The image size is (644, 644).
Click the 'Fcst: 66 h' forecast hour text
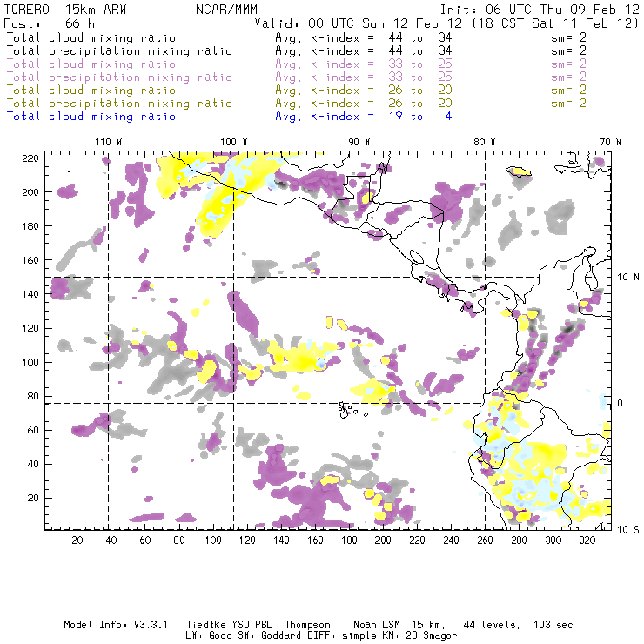[49, 23]
